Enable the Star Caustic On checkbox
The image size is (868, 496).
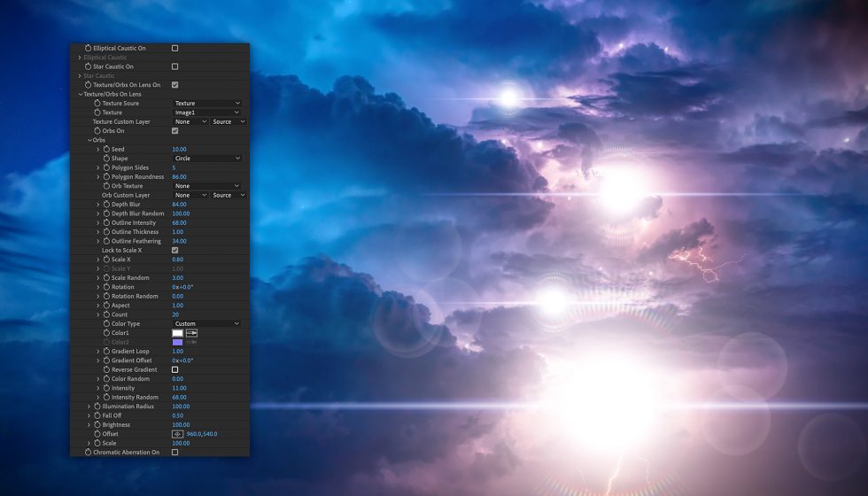point(175,66)
